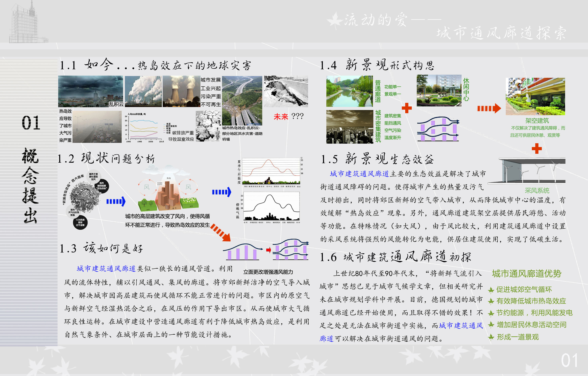Click the red dashed arrow pointing to 架空建筑 photo

489,108
